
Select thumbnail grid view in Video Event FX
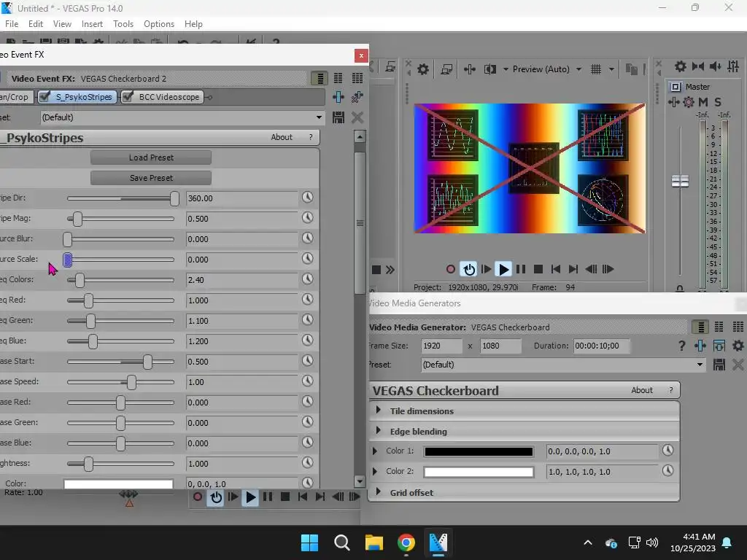[357, 78]
